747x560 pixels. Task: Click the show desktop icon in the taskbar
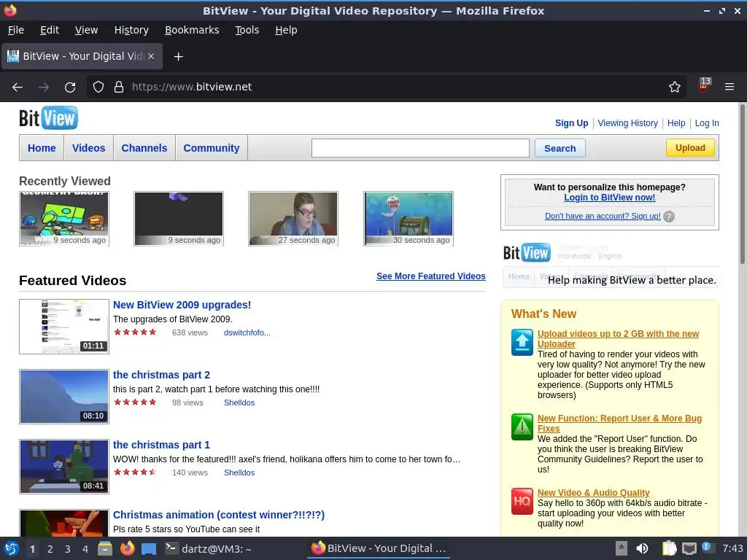coord(149,548)
